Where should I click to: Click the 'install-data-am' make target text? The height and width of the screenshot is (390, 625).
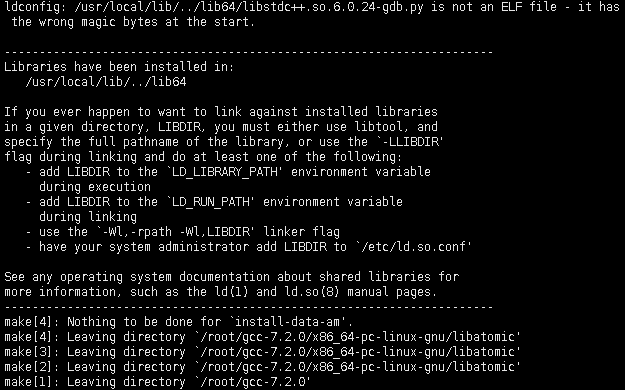click(288, 322)
